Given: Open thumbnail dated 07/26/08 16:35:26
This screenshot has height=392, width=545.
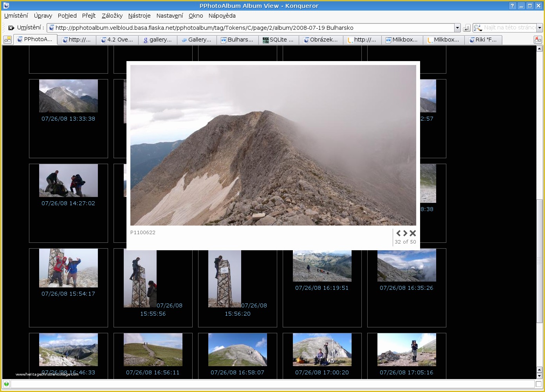Looking at the screenshot, I should pyautogui.click(x=407, y=266).
